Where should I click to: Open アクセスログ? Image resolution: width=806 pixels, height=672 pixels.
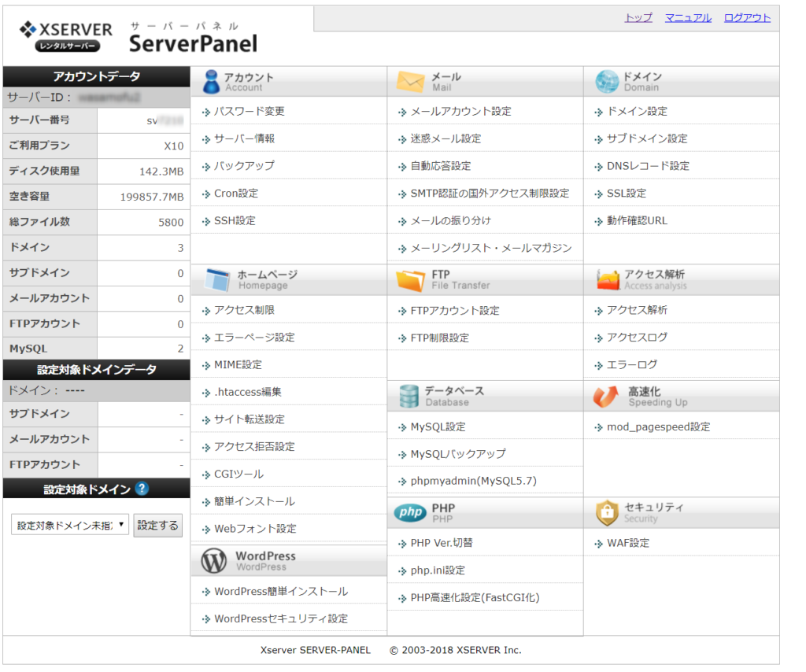[637, 337]
